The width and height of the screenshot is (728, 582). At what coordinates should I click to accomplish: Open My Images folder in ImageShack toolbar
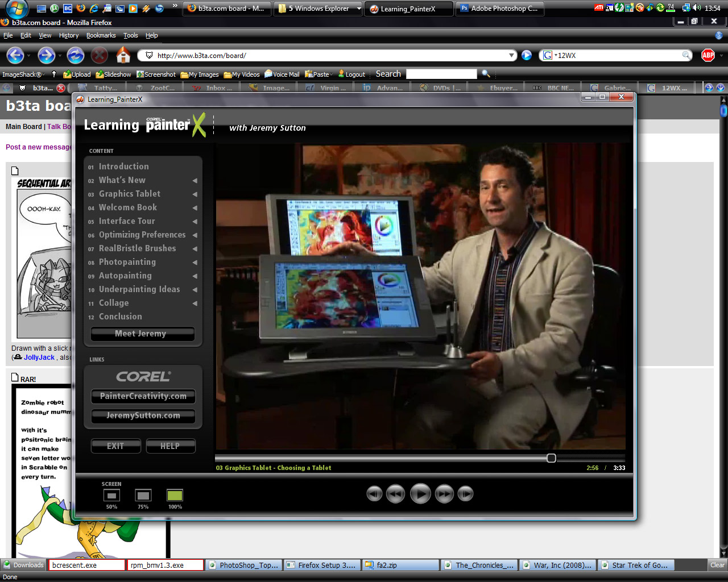tap(200, 74)
